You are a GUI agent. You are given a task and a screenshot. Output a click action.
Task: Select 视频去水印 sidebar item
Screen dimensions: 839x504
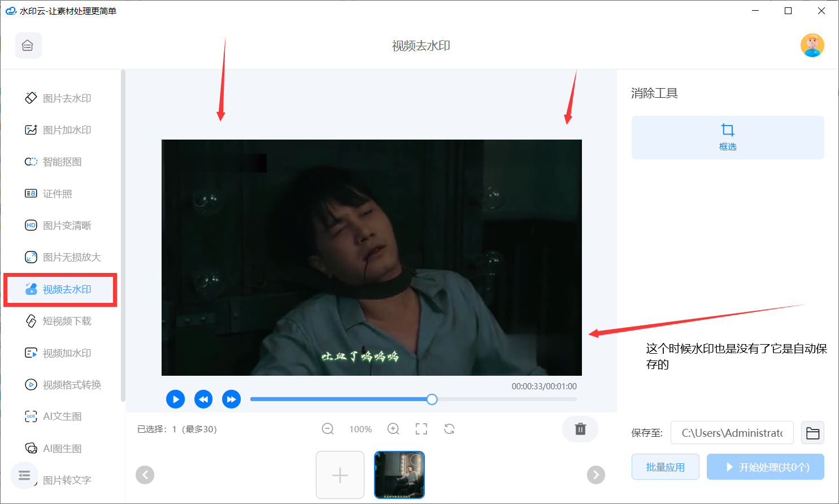click(x=60, y=289)
